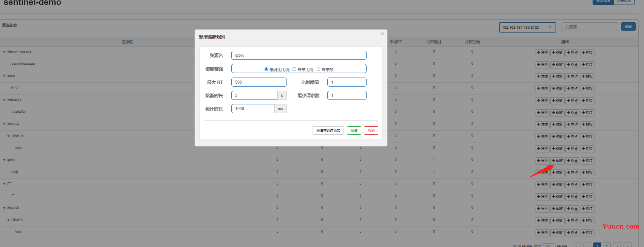This screenshot has height=247, width=644.
Task: Add 热点 rule for nested /demo/message
Action: tap(572, 65)
